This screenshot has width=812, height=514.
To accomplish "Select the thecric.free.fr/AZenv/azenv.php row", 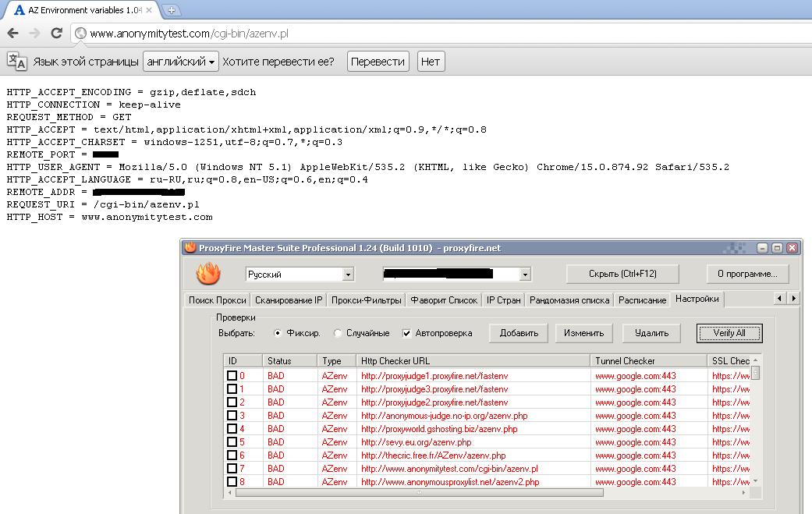I will click(x=434, y=455).
